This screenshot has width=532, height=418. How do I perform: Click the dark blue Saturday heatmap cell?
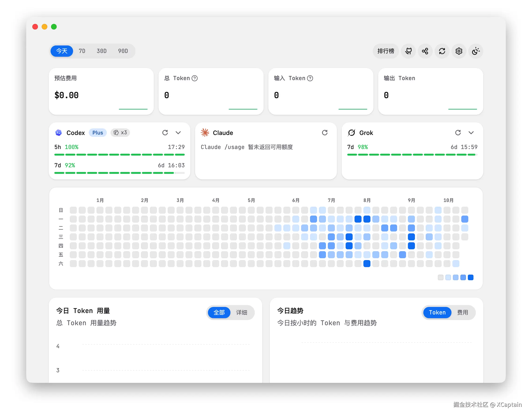[367, 264]
